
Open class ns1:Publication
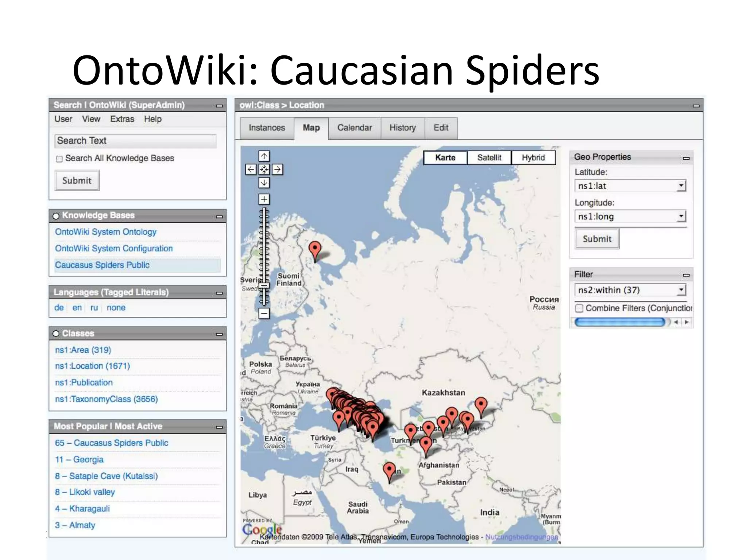point(84,383)
